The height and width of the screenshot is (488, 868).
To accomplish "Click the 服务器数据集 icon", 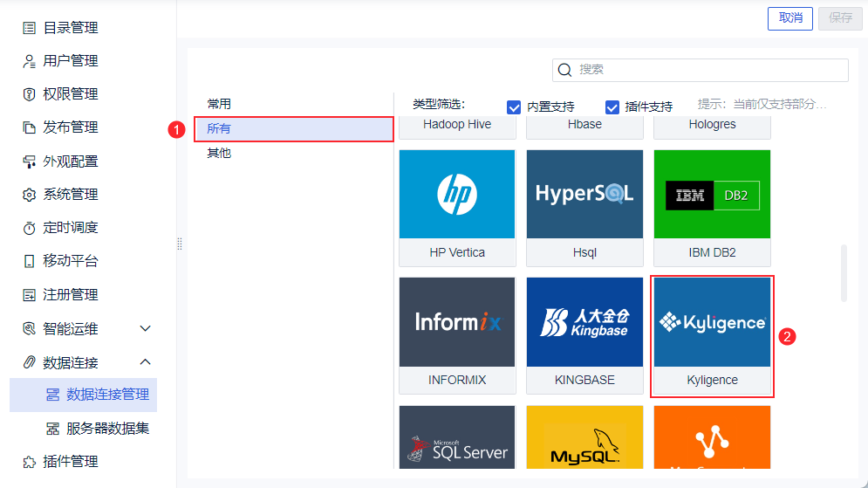I will (x=52, y=428).
